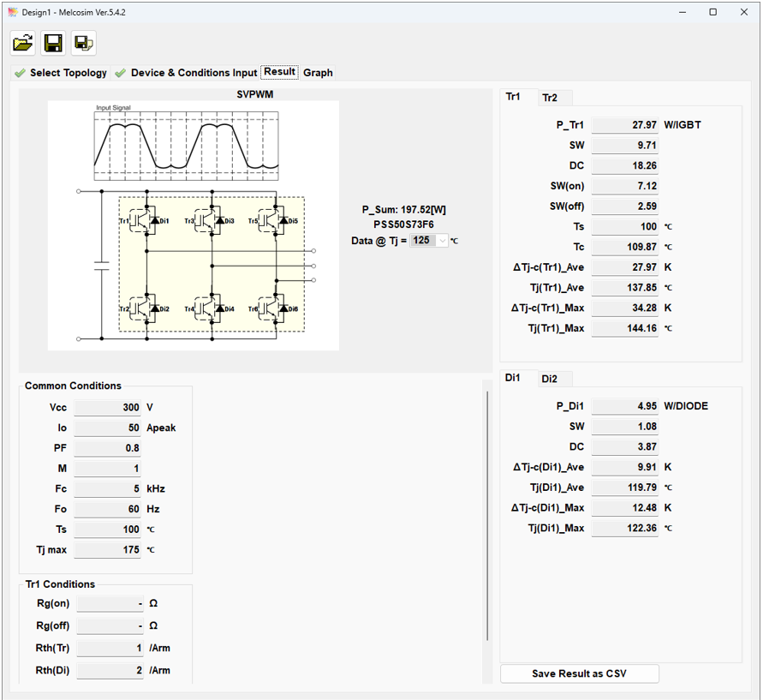Click the conditions panel vertical scrollbar
Viewport: 763px width, 700px height.
[487, 514]
